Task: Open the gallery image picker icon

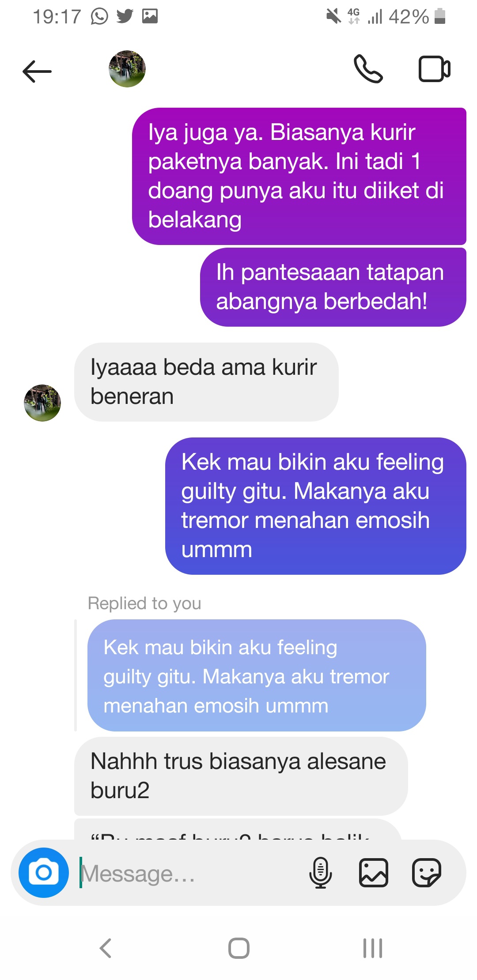Action: [374, 873]
